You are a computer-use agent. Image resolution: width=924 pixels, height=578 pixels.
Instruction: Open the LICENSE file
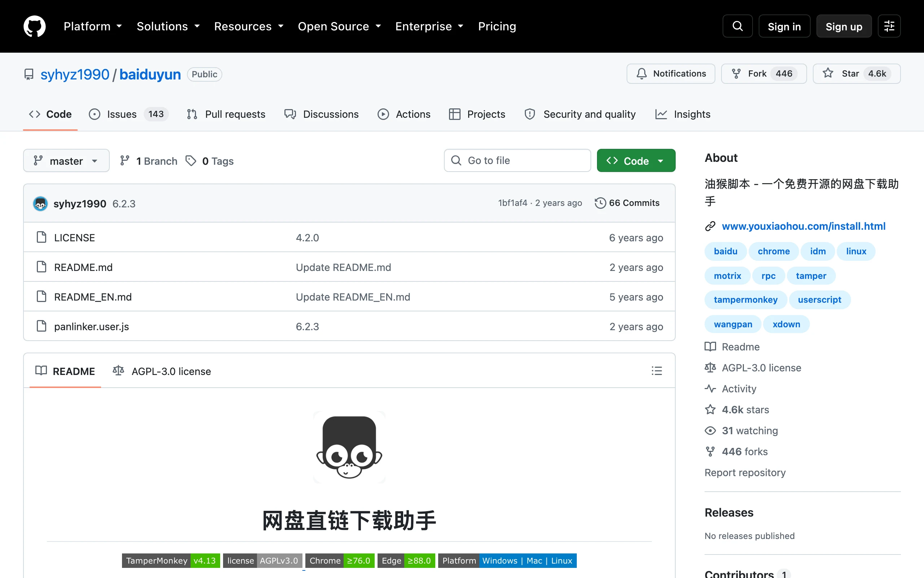point(74,238)
